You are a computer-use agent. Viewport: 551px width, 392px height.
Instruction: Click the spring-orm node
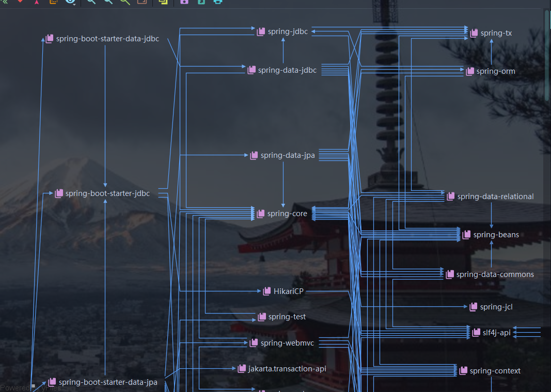point(491,71)
